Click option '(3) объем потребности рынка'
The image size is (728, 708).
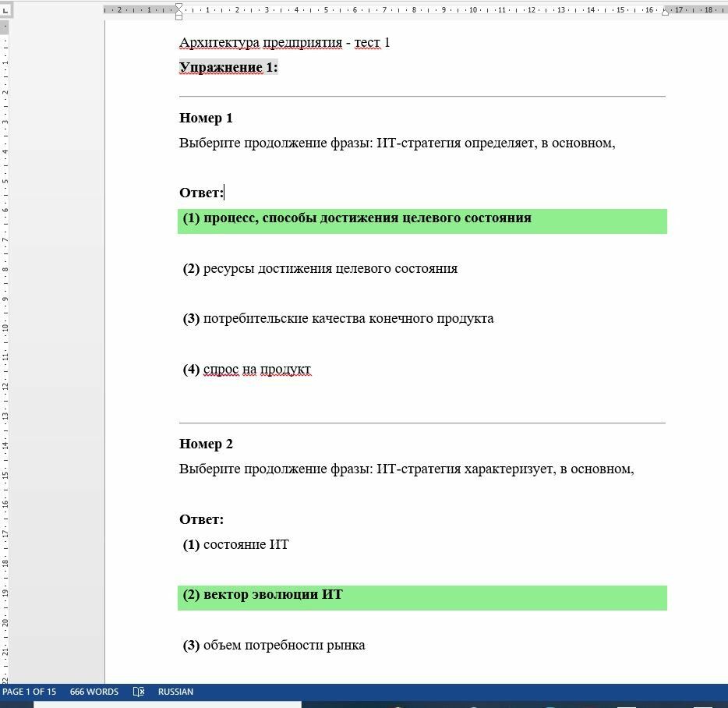point(274,646)
